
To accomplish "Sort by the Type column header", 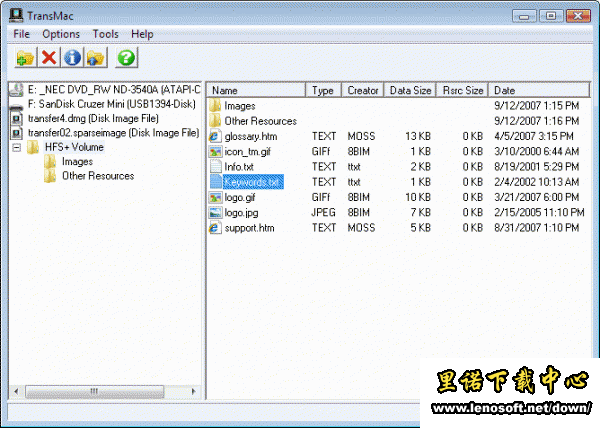I will click(x=323, y=90).
